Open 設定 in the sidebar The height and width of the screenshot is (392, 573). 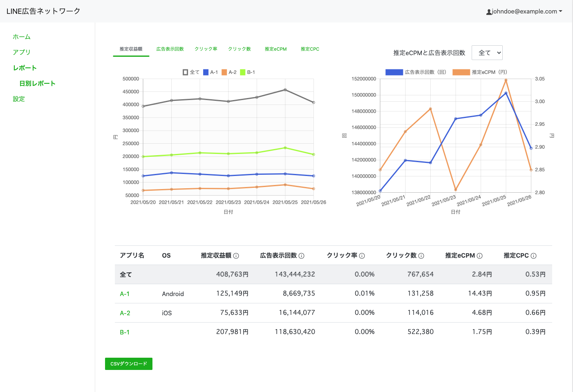(19, 99)
